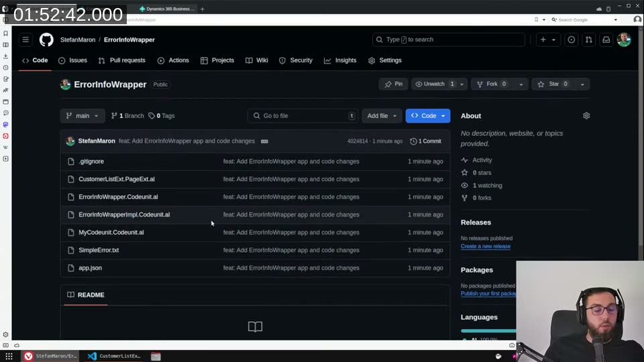Open ErrorInfoWrapperImpl.Codeunit.al file
This screenshot has width=644, height=362.
[124, 215]
